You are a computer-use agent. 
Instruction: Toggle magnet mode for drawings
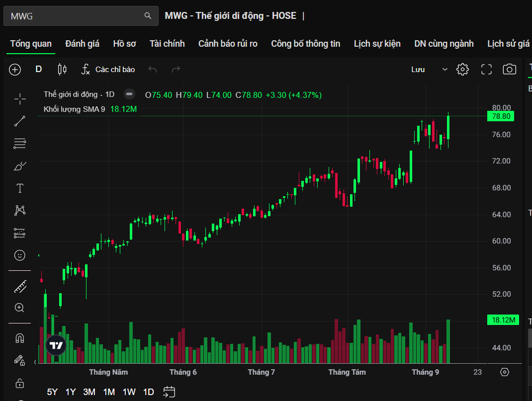click(x=20, y=338)
